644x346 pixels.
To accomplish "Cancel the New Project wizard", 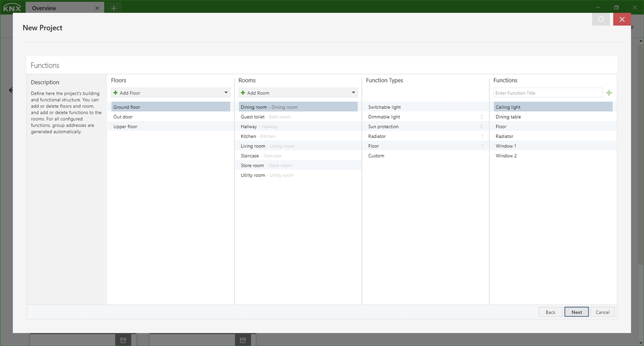I will point(603,312).
